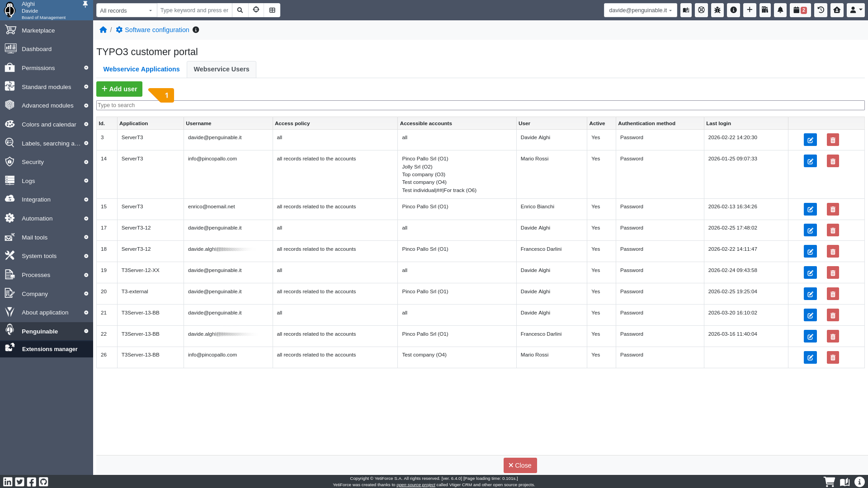This screenshot has width=868, height=488.
Task: Click the green Add user button
Action: tap(119, 89)
